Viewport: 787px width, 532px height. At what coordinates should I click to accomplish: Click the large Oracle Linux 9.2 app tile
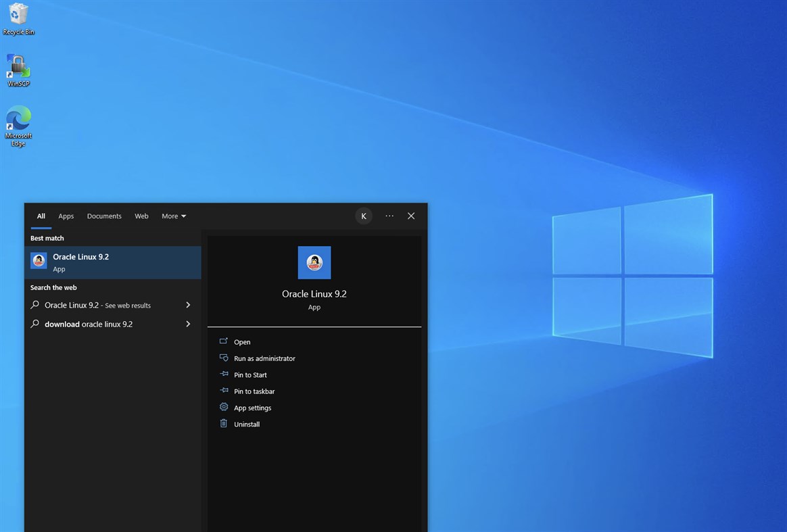(x=314, y=262)
